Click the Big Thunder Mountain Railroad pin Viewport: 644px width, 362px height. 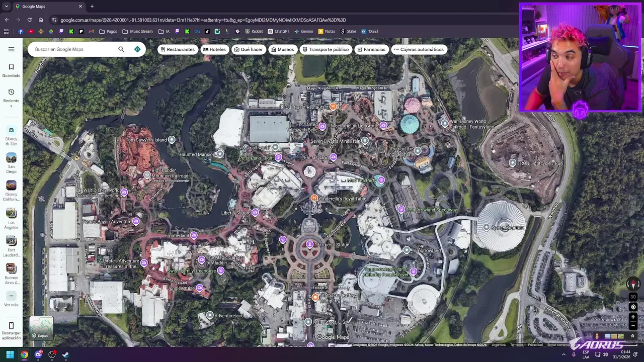click(147, 175)
